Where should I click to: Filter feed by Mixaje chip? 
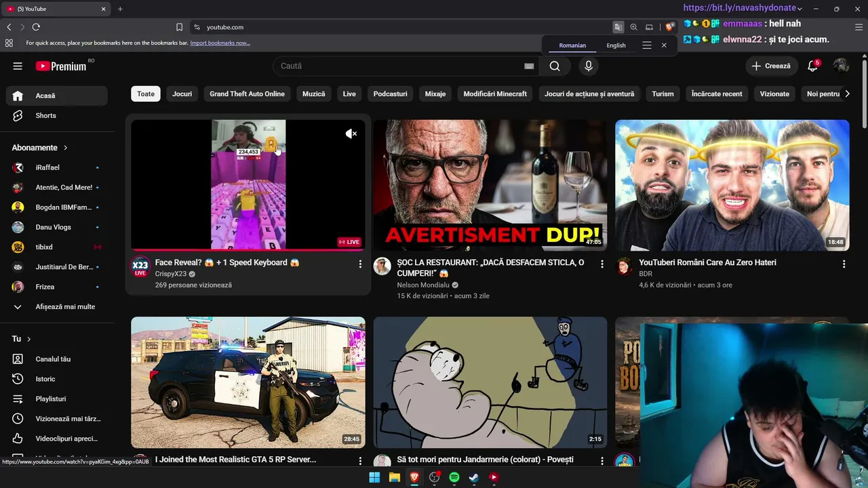tap(435, 94)
